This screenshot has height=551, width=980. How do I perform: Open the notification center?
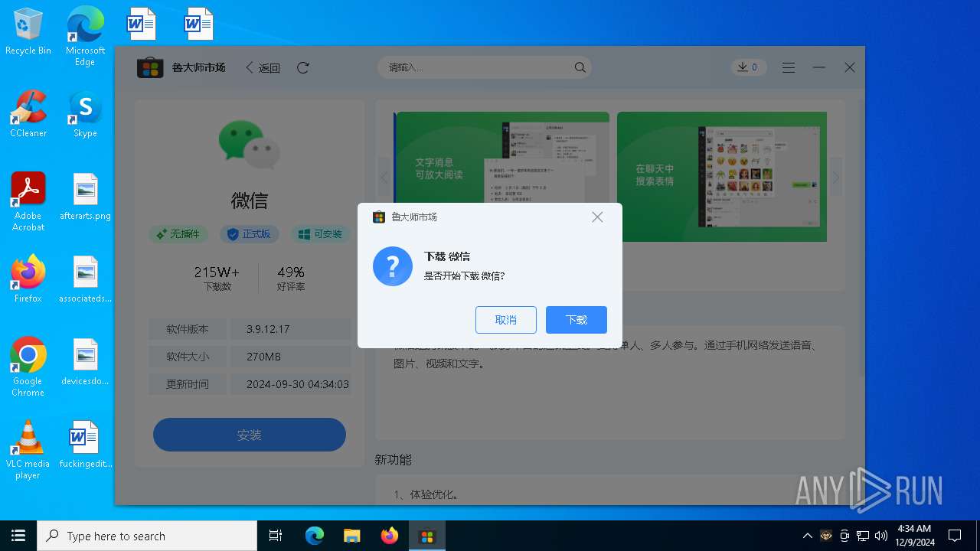(x=955, y=536)
